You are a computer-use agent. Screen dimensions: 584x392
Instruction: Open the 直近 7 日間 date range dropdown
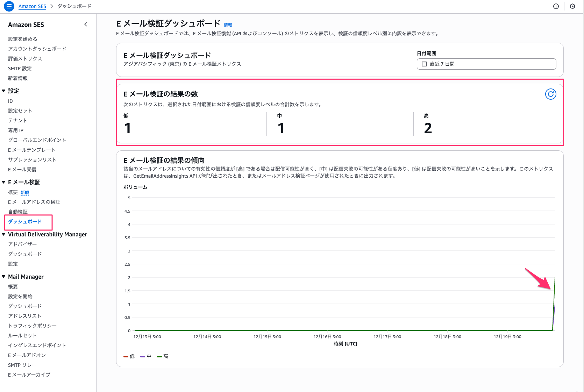pos(486,64)
